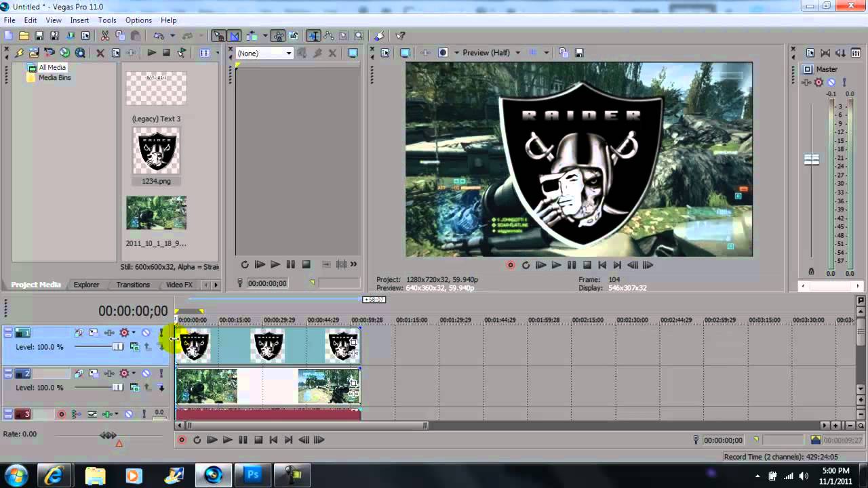Viewport: 868px width, 488px height.
Task: Mute video track 1
Action: coord(146,333)
